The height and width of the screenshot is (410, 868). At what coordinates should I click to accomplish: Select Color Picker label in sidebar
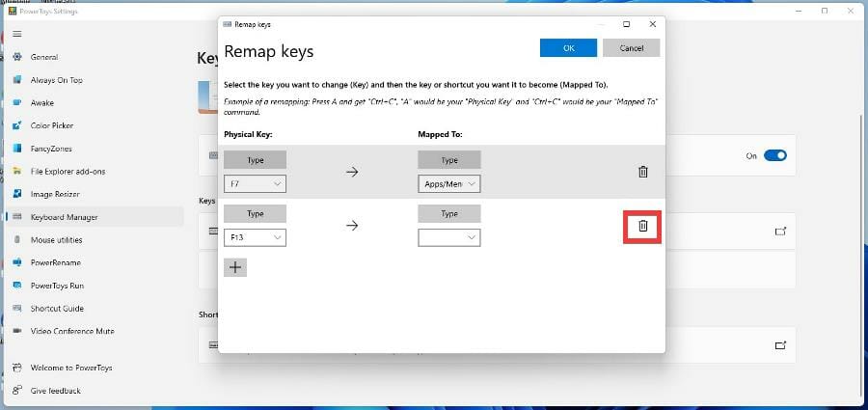52,125
